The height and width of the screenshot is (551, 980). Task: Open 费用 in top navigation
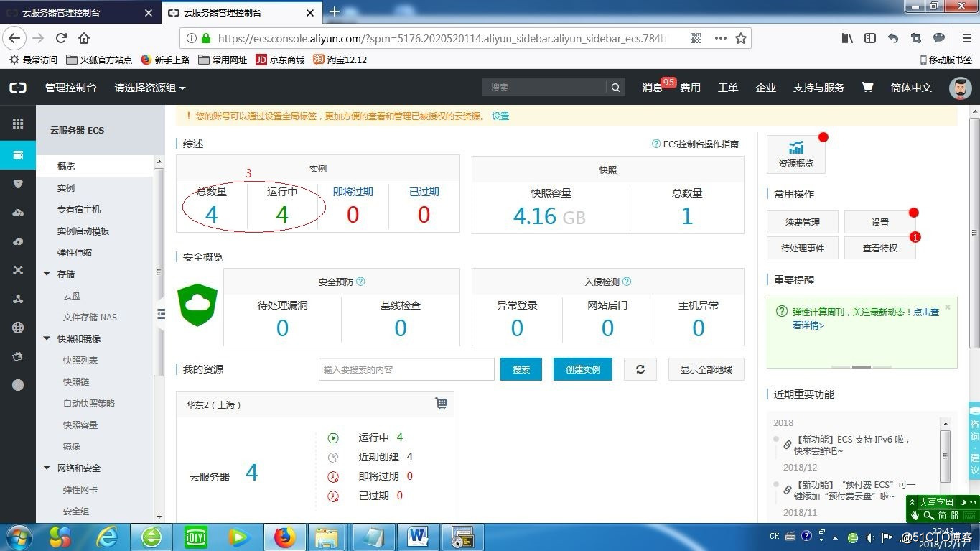[x=691, y=88]
